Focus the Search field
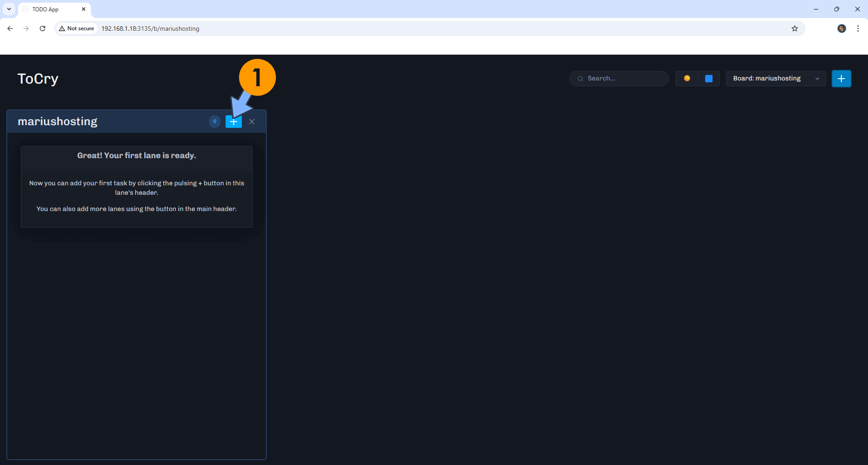868x465 pixels. [619, 79]
